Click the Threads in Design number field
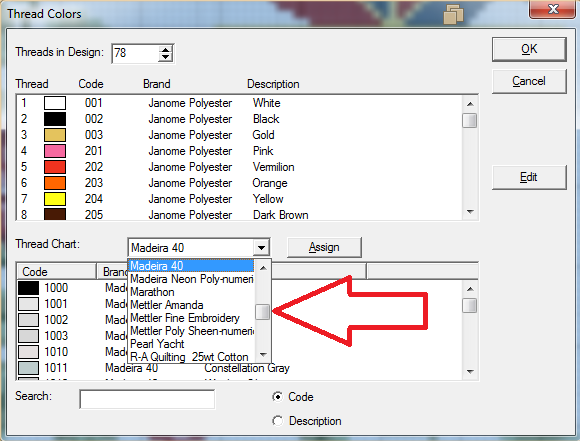Image resolution: width=580 pixels, height=441 pixels. [135, 53]
